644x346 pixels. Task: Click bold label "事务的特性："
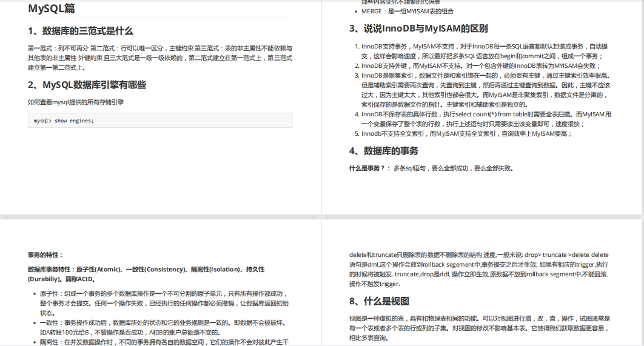pos(45,255)
